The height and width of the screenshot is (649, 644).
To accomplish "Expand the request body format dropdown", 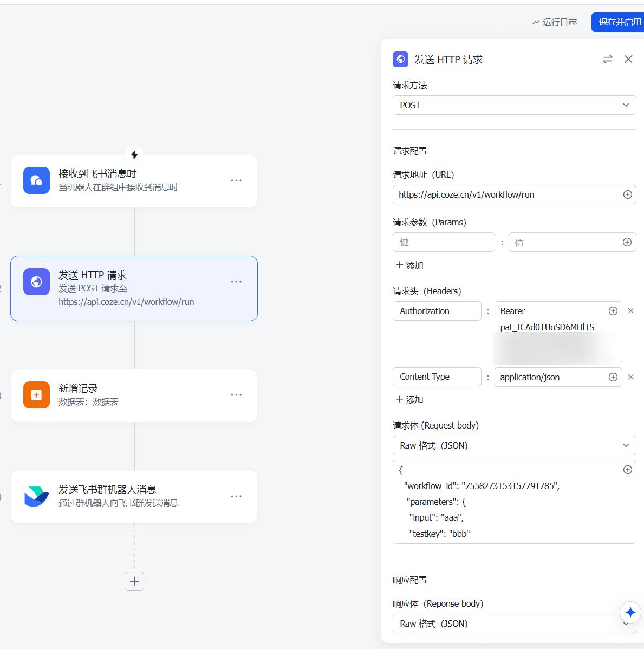I will click(x=514, y=445).
